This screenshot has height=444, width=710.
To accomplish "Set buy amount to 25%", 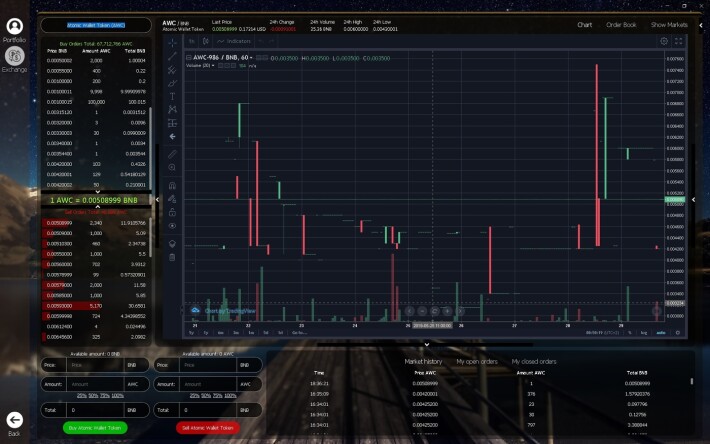I will tap(82, 396).
